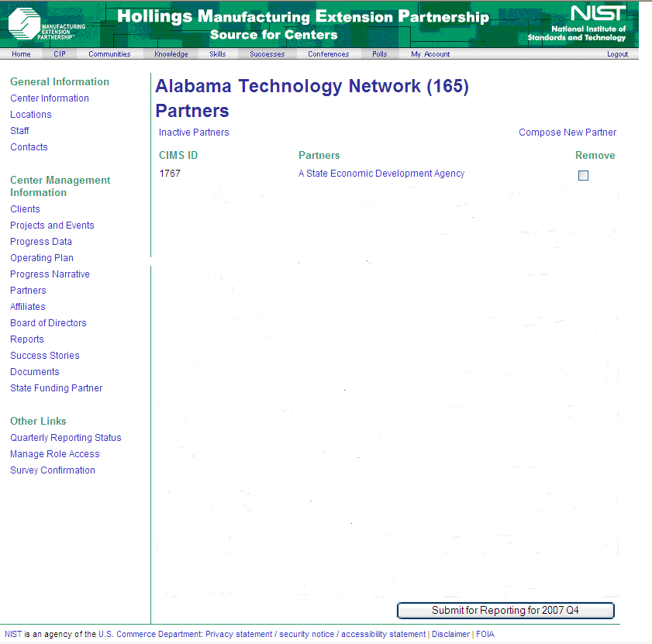Go to Communities in the top navigation
Image resolution: width=652 pixels, height=644 pixels.
109,54
